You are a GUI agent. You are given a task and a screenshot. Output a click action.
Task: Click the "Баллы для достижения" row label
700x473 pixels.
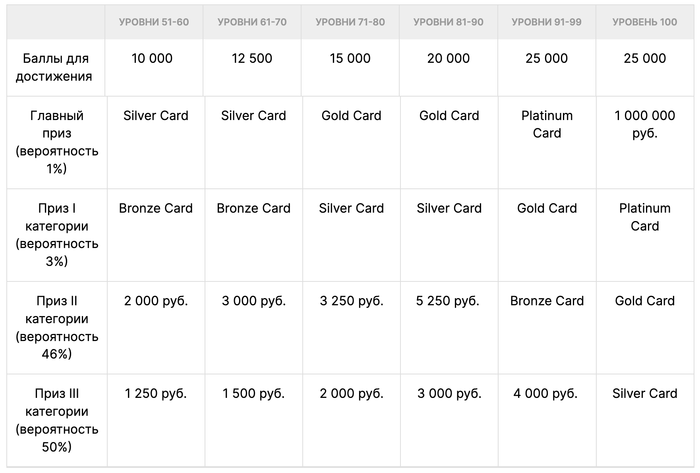point(56,67)
